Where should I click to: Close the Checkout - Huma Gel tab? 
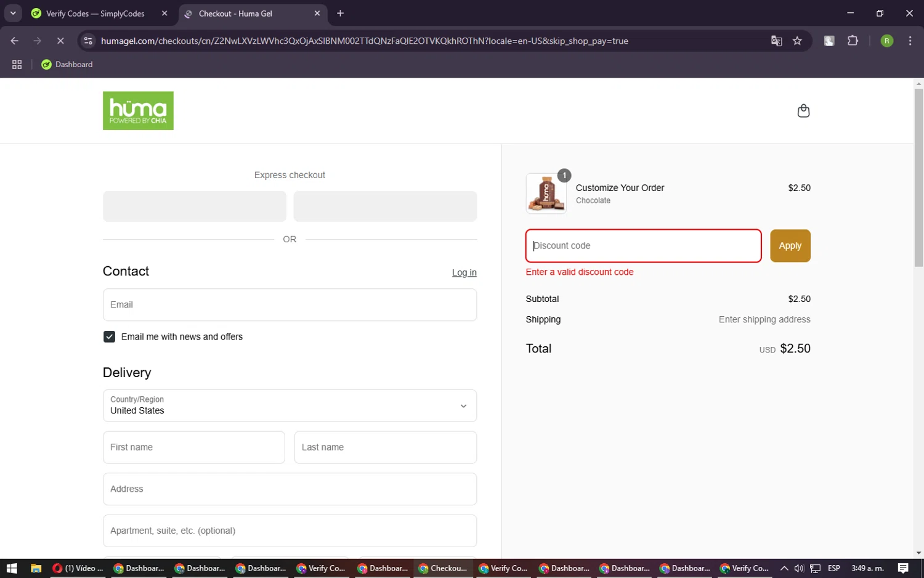tap(317, 14)
